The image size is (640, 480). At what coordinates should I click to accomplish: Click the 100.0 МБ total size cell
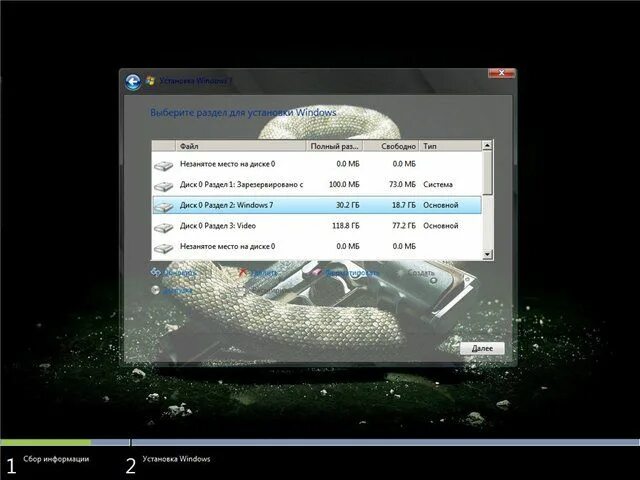point(344,184)
